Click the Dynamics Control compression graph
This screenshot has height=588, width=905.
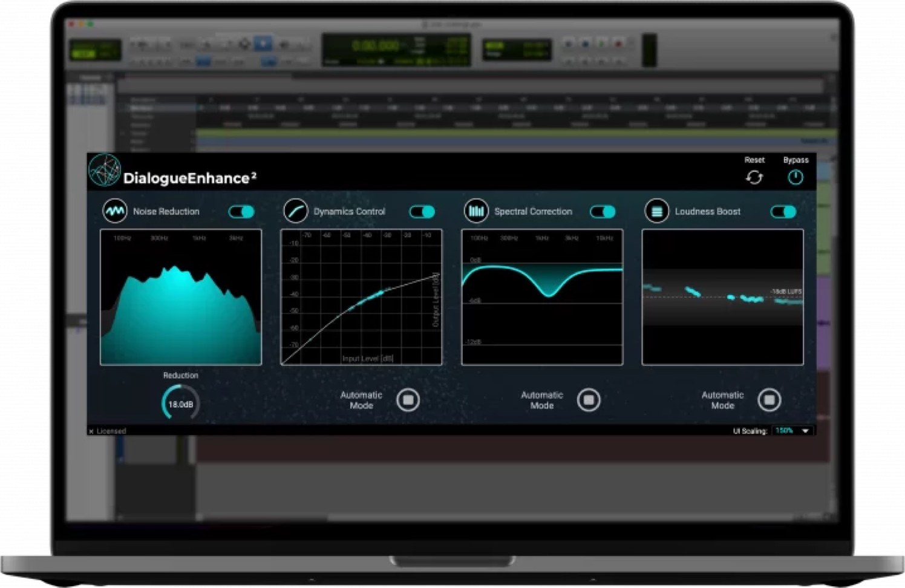361,297
